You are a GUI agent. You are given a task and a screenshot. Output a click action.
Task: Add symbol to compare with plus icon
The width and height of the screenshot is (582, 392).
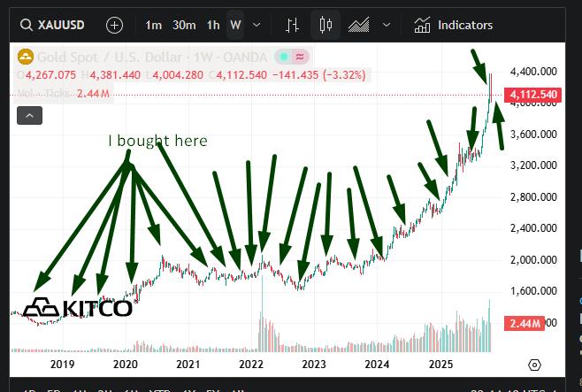tap(114, 26)
